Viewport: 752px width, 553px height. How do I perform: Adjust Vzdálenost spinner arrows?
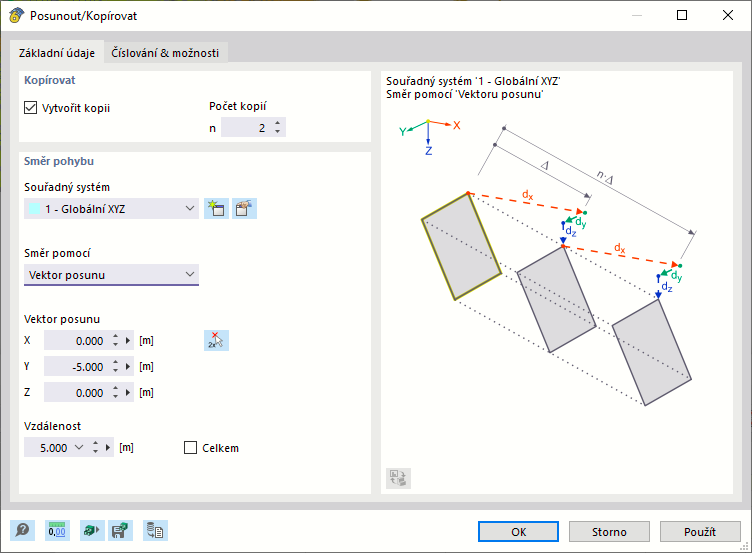95,447
